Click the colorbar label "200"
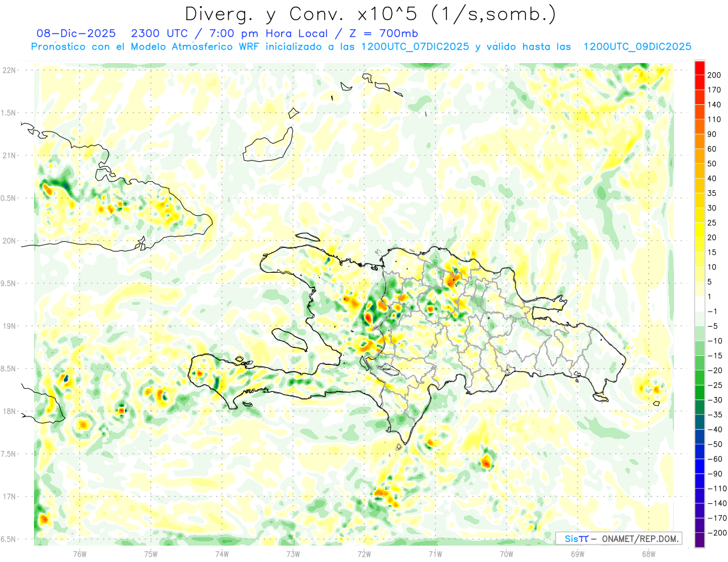 click(714, 75)
